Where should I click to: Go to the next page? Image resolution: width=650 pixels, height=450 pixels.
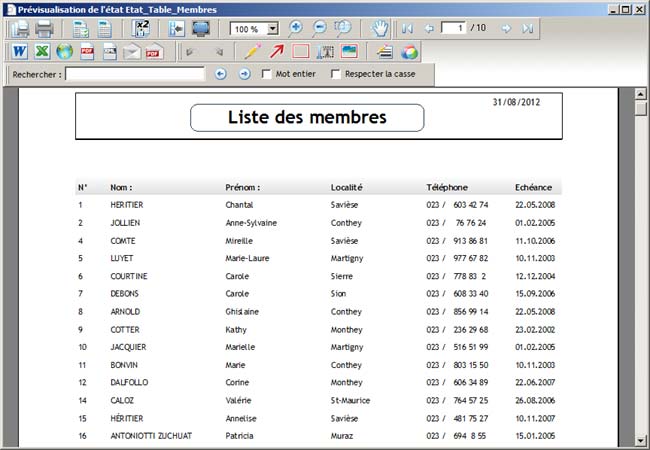click(x=506, y=28)
